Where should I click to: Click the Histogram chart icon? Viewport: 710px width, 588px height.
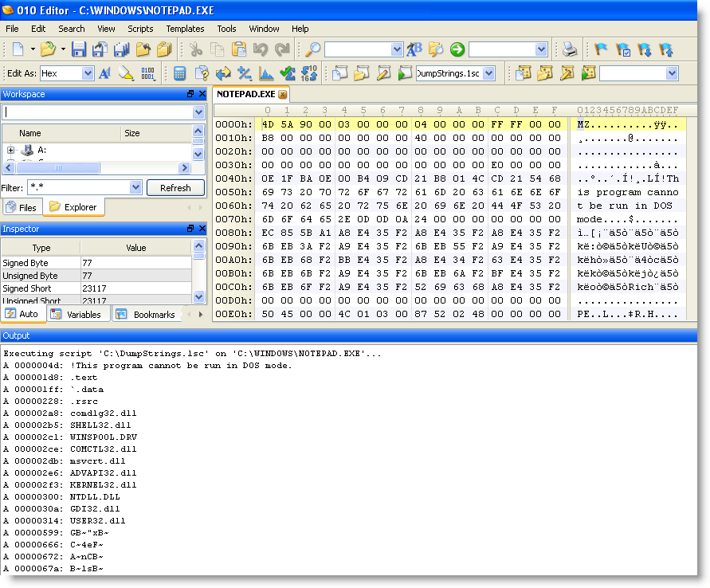(266, 73)
